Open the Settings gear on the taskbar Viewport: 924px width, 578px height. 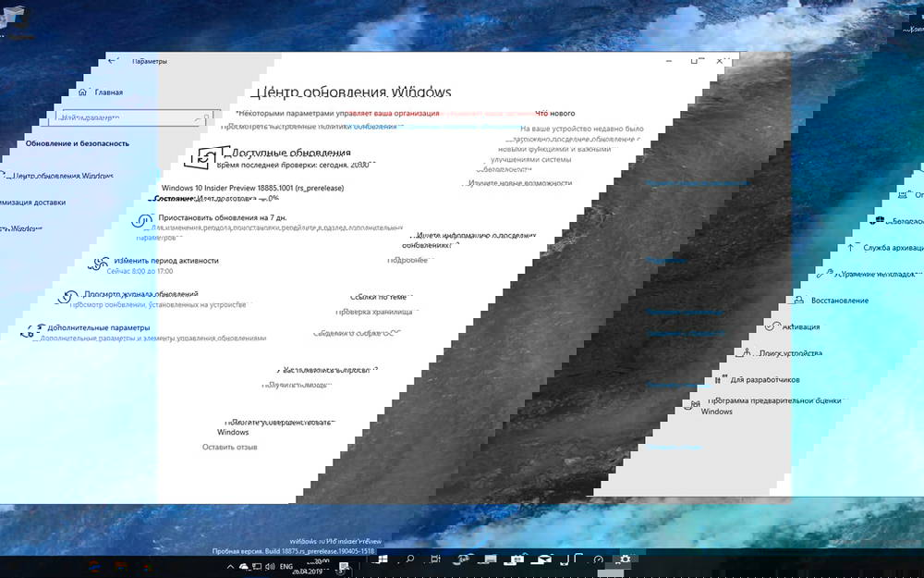[624, 560]
